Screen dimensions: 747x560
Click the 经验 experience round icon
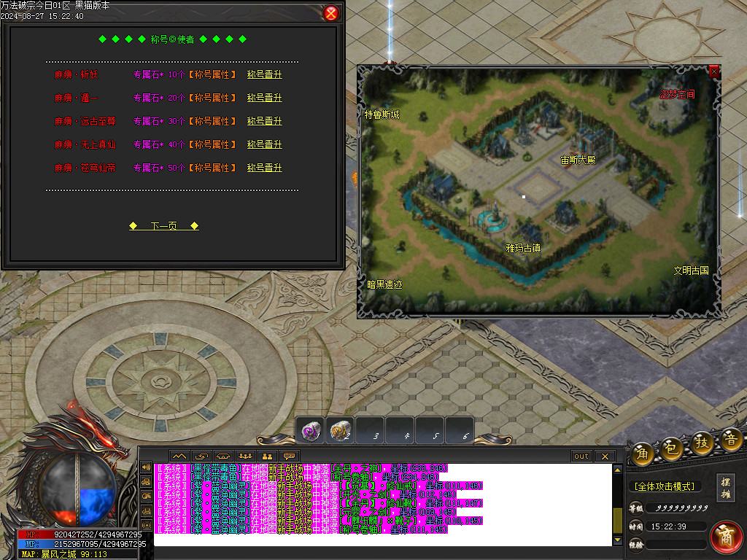point(636,545)
